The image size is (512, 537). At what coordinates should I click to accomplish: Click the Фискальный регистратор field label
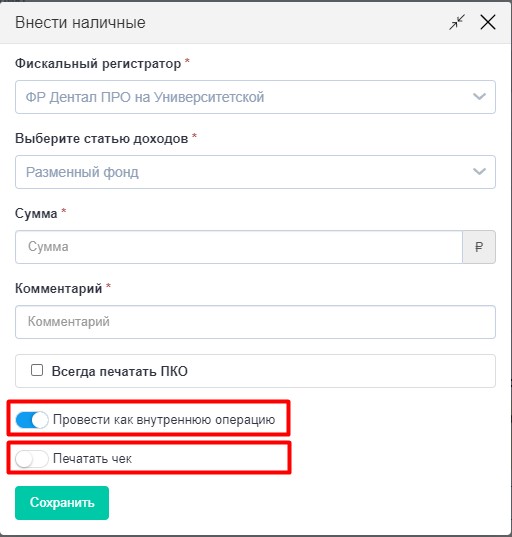point(98,64)
